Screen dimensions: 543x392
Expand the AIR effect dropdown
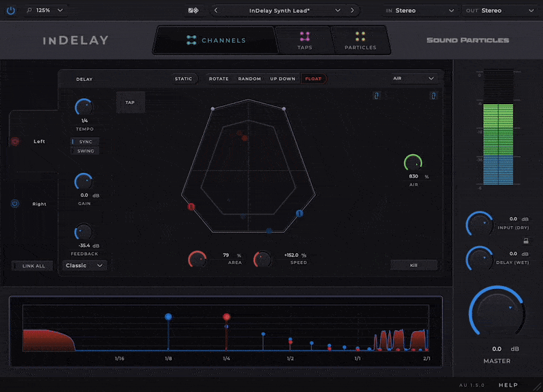click(x=413, y=79)
